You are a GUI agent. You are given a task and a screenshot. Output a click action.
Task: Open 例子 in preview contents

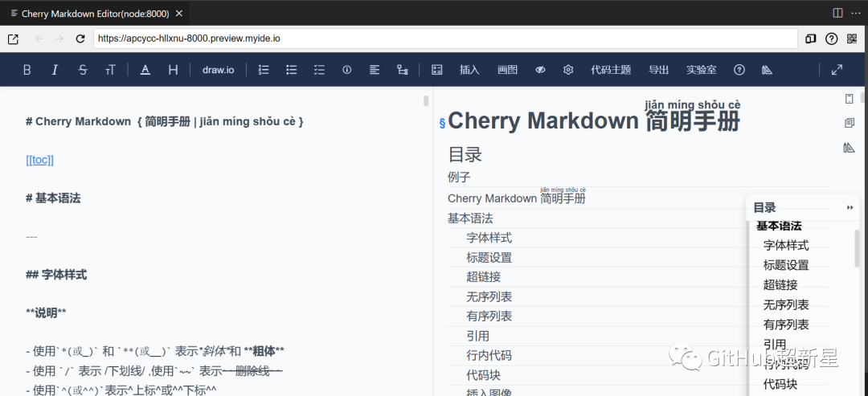pos(459,178)
